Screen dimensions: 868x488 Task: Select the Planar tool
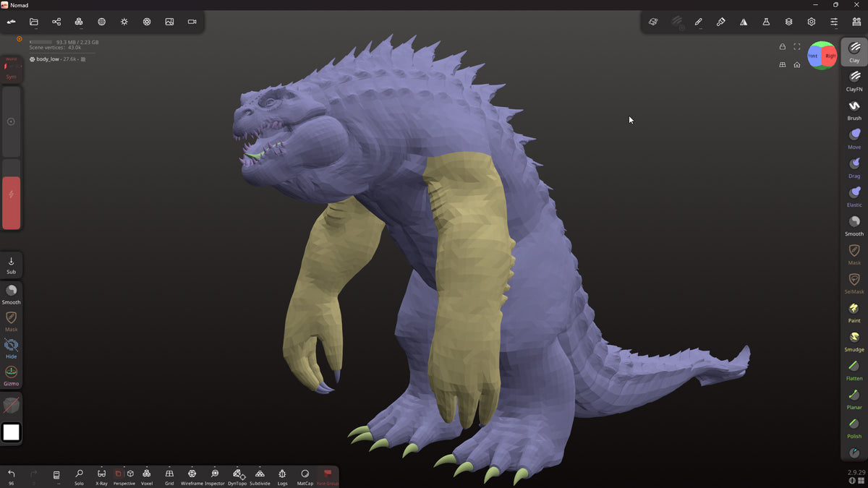pyautogui.click(x=854, y=399)
